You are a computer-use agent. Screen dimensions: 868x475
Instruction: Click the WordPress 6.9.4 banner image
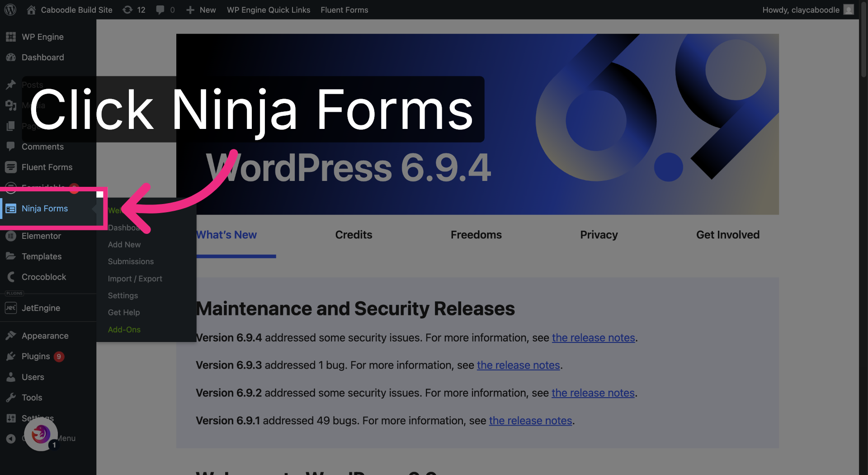[x=477, y=124]
